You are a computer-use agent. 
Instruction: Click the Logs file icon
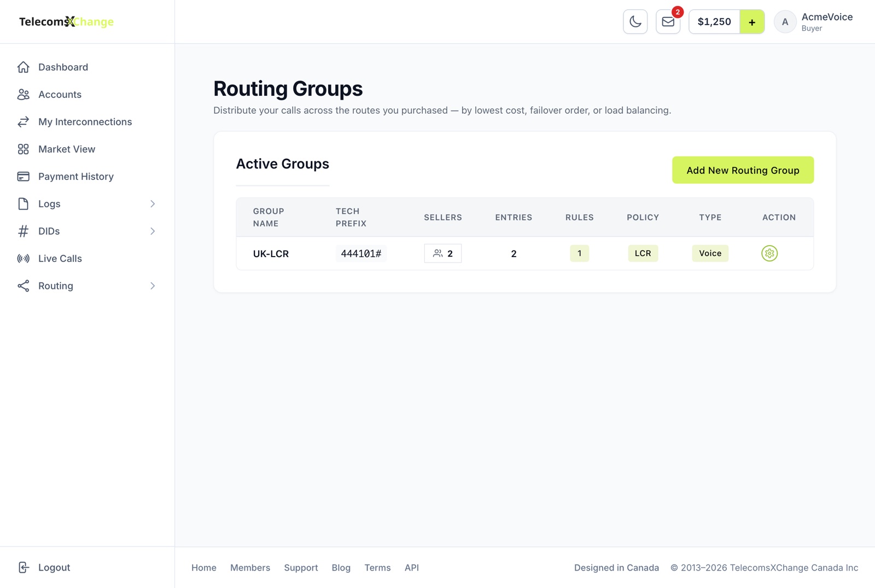click(x=23, y=204)
